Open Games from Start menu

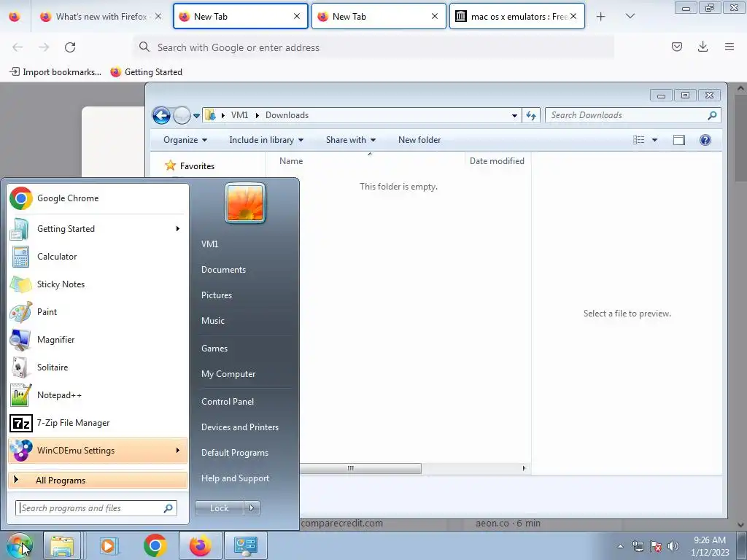pos(214,348)
